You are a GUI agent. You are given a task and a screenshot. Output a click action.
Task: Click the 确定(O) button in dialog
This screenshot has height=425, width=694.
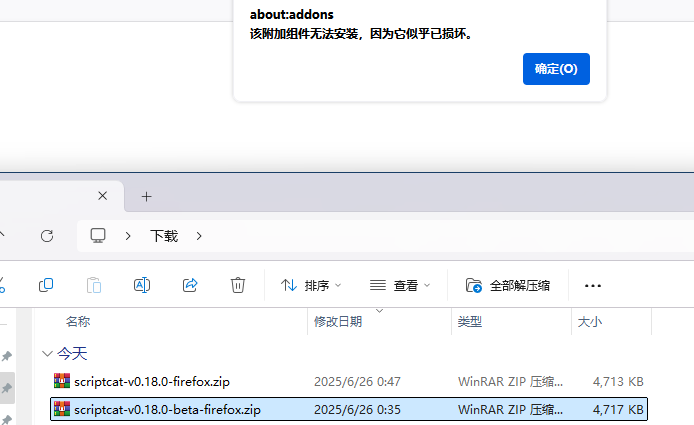(556, 69)
